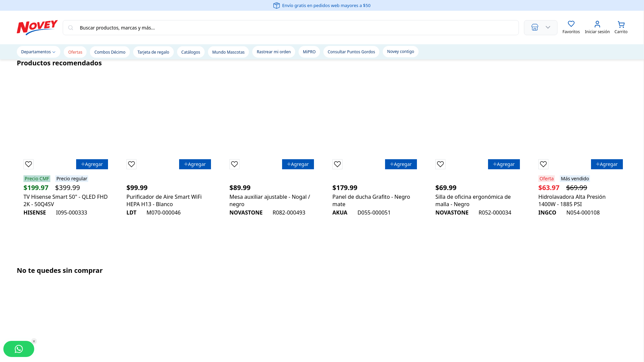Click the Más vendido badge
Viewport: 644px width, 362px height.
tap(575, 179)
